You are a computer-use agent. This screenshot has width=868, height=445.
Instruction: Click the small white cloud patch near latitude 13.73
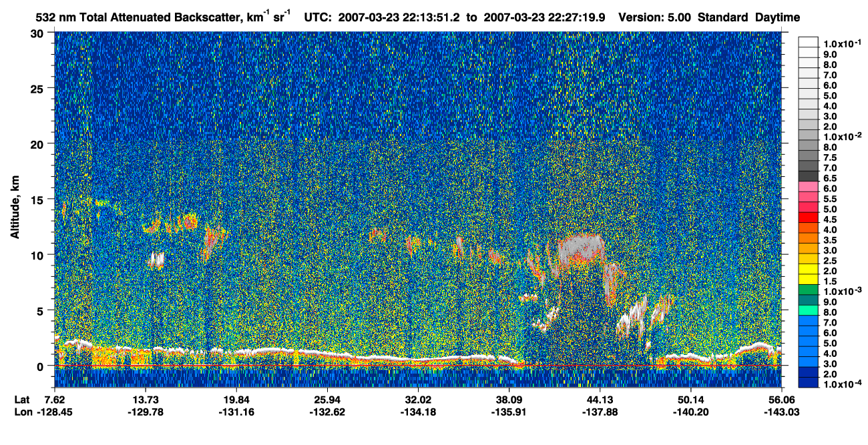click(x=156, y=260)
